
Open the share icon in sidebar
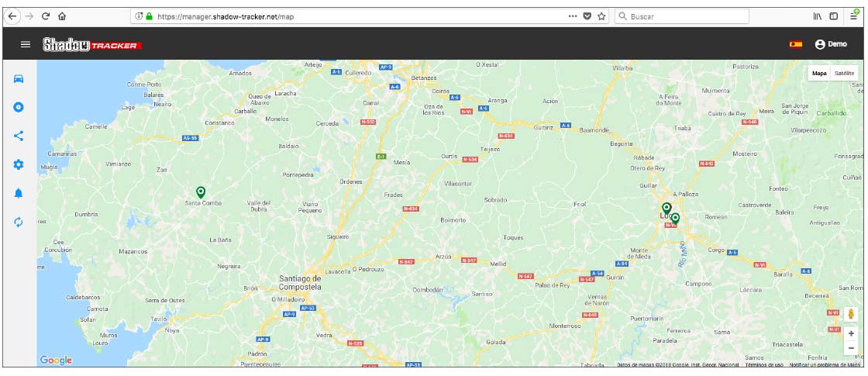[19, 136]
